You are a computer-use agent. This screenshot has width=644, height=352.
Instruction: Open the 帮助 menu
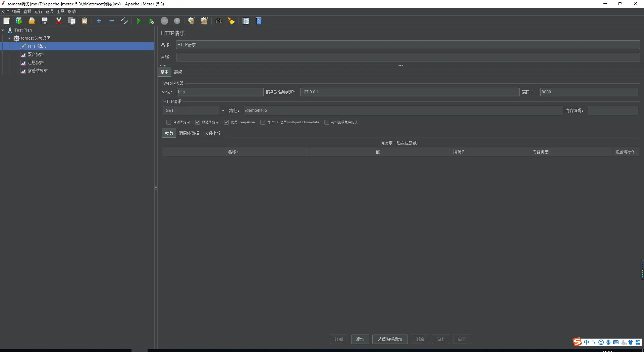tap(72, 11)
